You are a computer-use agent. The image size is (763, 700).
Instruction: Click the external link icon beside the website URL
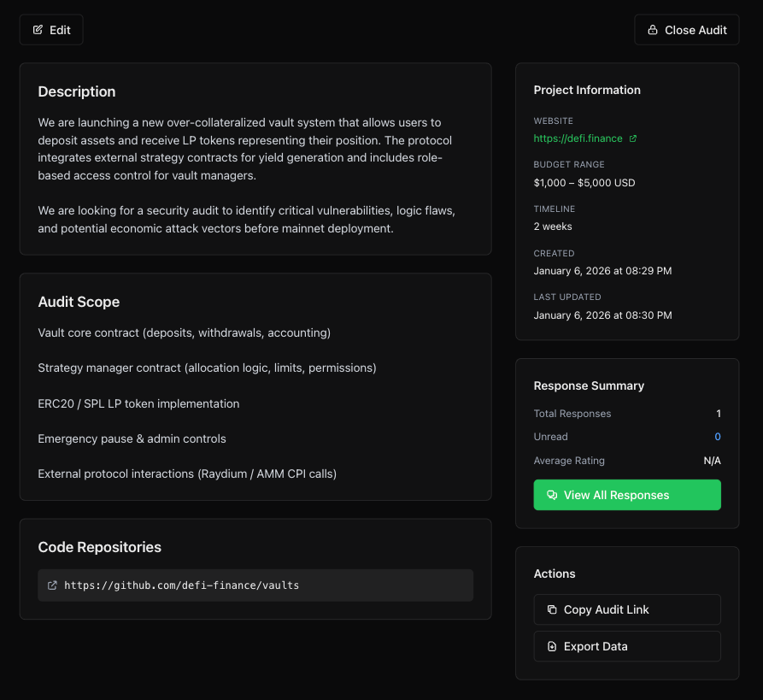click(632, 138)
